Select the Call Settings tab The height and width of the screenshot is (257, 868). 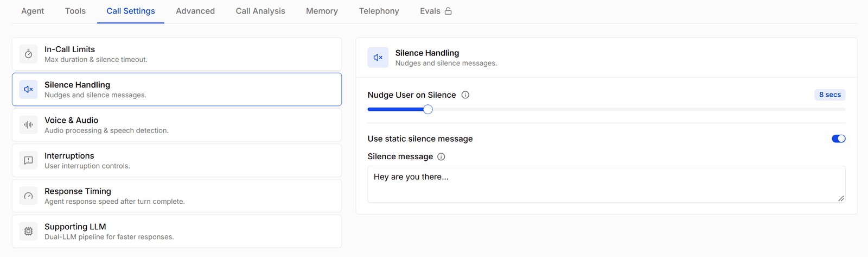coord(131,11)
